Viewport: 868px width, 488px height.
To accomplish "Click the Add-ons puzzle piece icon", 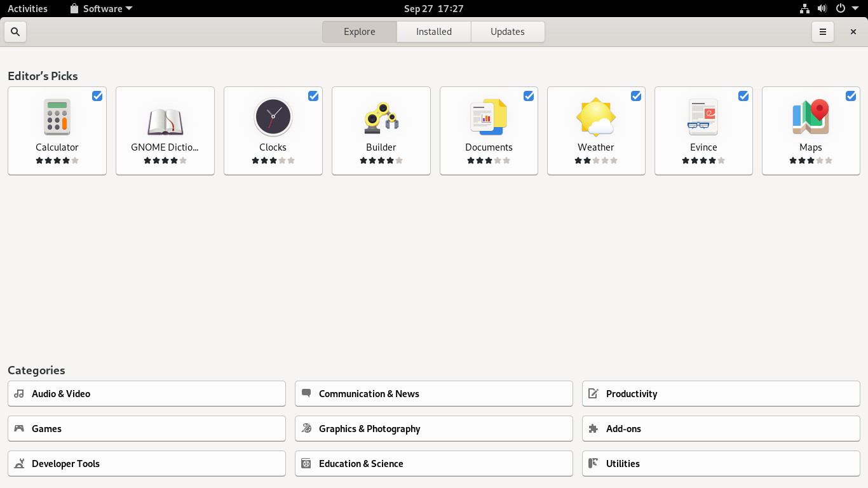I will [x=593, y=429].
